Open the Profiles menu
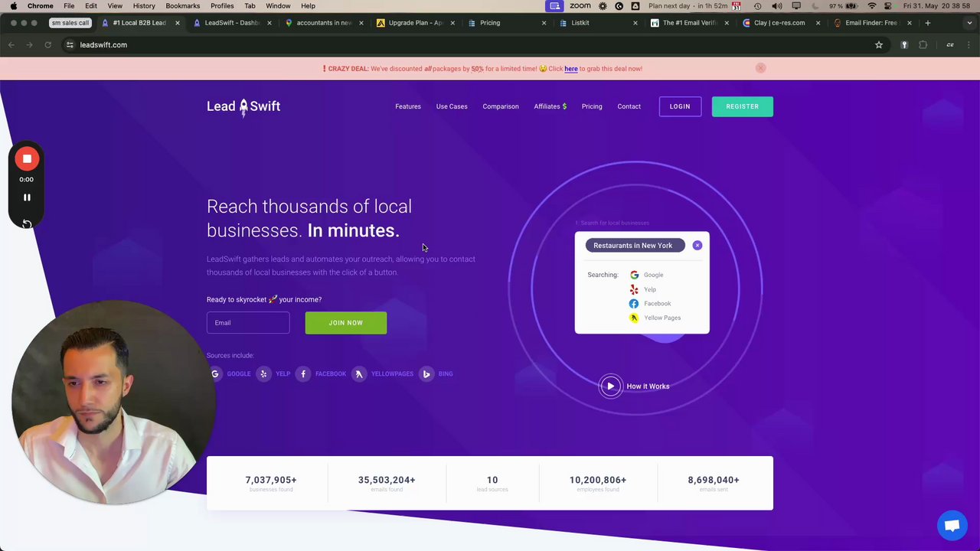The image size is (980, 551). click(x=222, y=6)
